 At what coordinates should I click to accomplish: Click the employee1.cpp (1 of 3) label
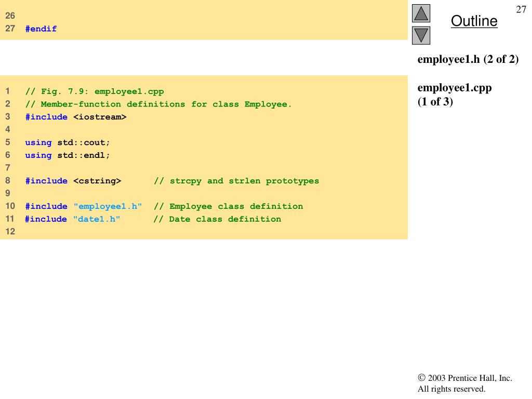(x=454, y=95)
